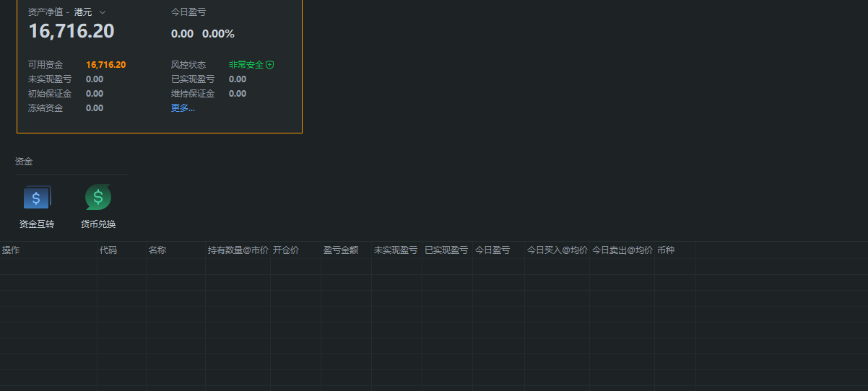Click the 初始保证金 label

coord(50,94)
